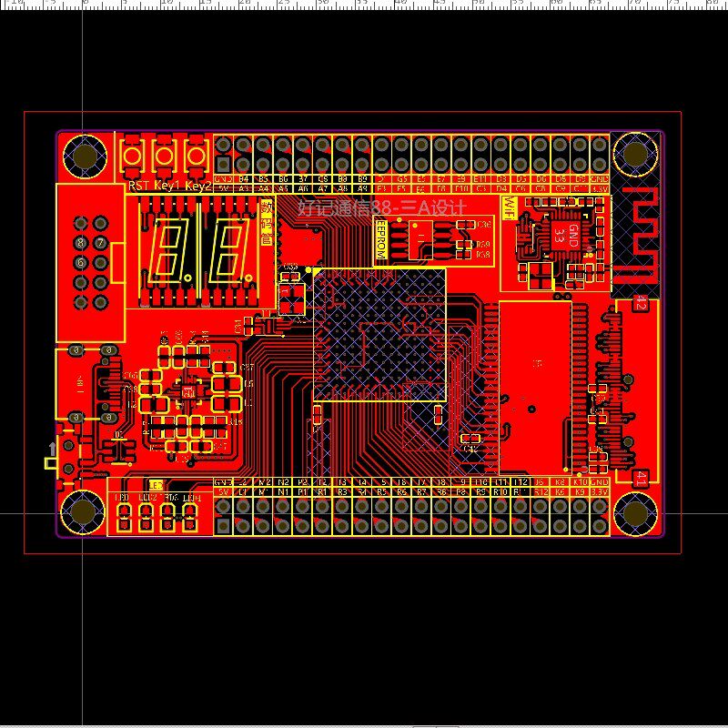
Task: Select connector pin 8
Action: (x=81, y=242)
